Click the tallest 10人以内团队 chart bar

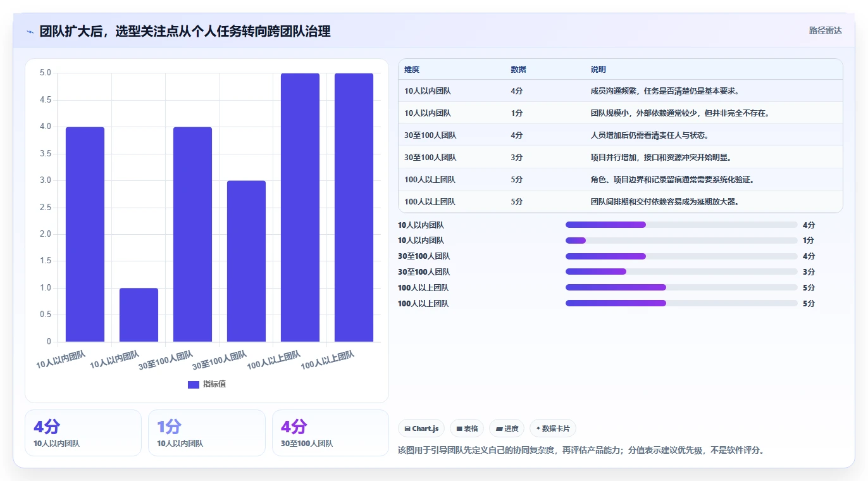pyautogui.click(x=85, y=234)
